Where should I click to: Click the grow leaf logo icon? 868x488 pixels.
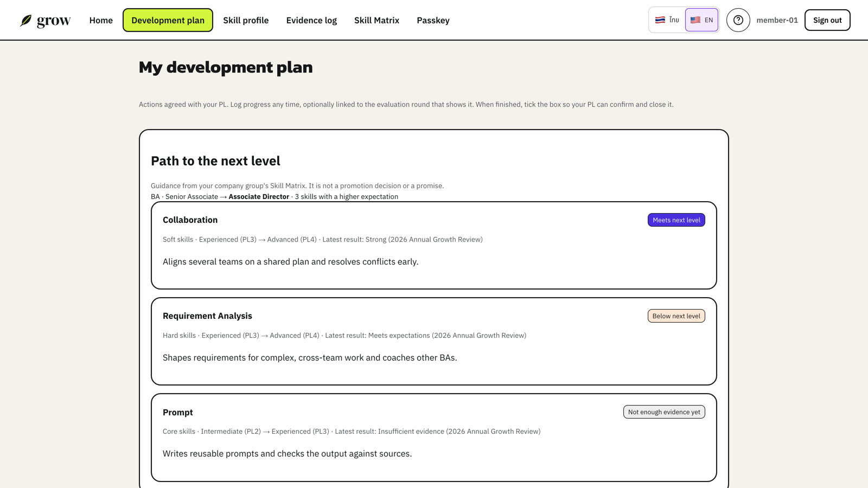(26, 21)
